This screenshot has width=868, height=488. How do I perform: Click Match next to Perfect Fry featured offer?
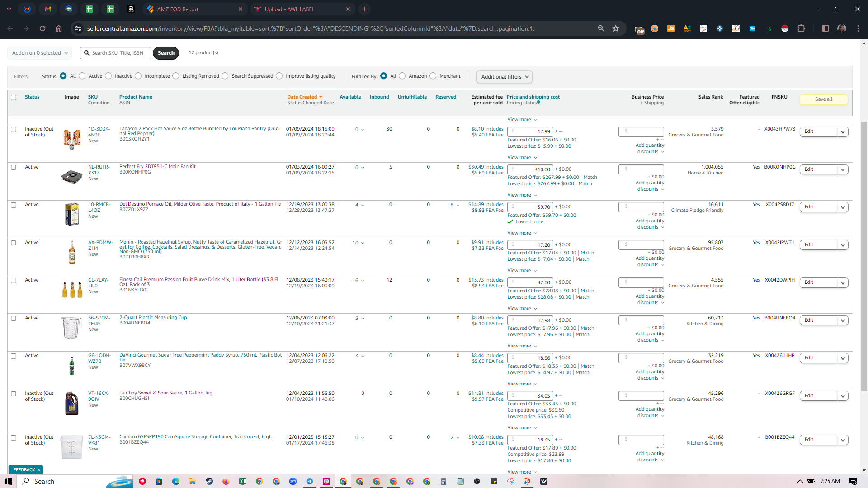pyautogui.click(x=590, y=178)
